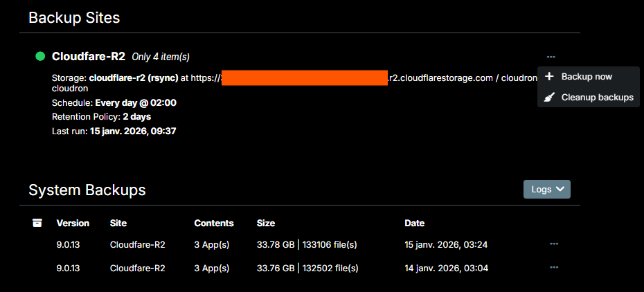The width and height of the screenshot is (644, 292).
Task: Click the archive box icon in the table header
Action: click(37, 223)
